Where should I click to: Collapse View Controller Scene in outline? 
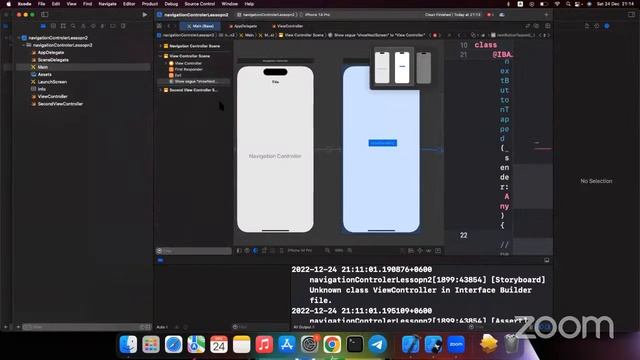coord(161,56)
